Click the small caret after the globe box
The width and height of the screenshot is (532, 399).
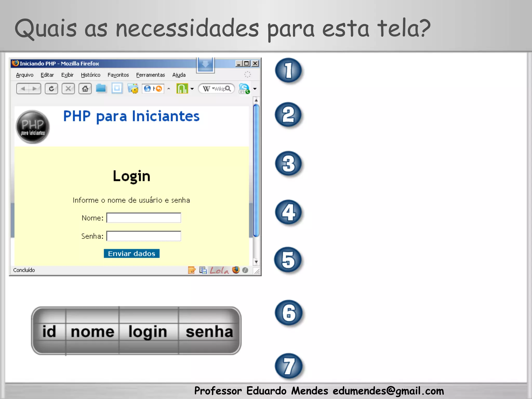tap(169, 89)
